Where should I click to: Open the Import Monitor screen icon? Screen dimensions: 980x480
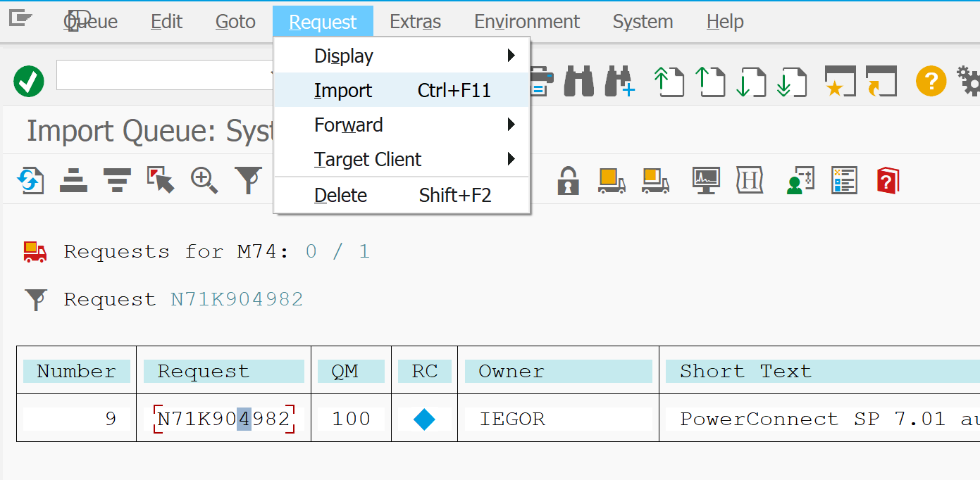705,181
